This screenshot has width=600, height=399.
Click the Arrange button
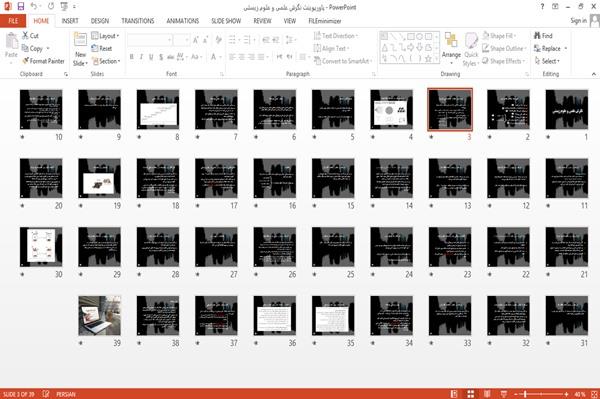click(451, 48)
